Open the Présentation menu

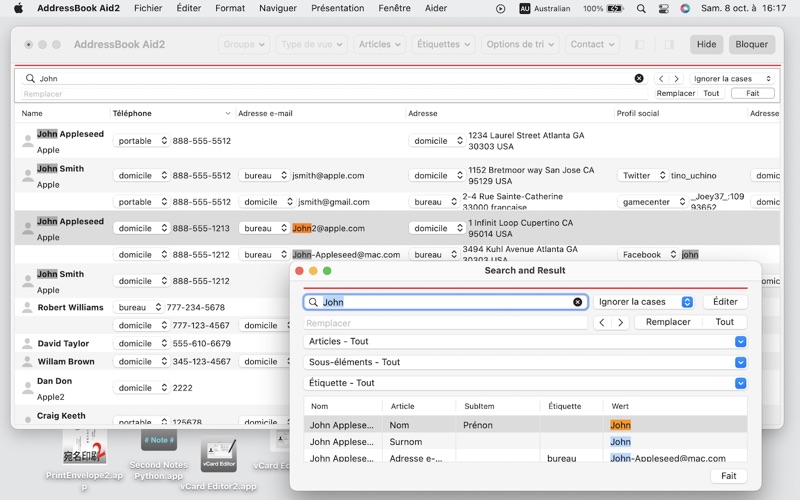[x=338, y=8]
